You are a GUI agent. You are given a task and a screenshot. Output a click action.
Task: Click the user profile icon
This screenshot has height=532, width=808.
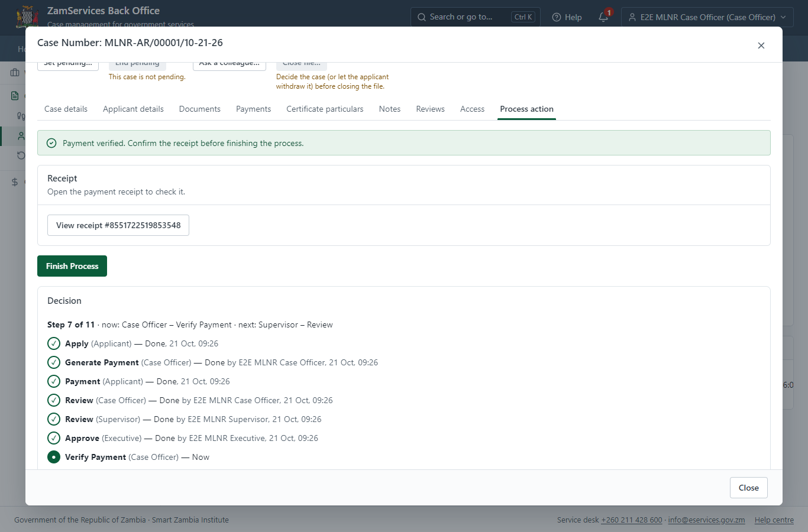(x=632, y=17)
